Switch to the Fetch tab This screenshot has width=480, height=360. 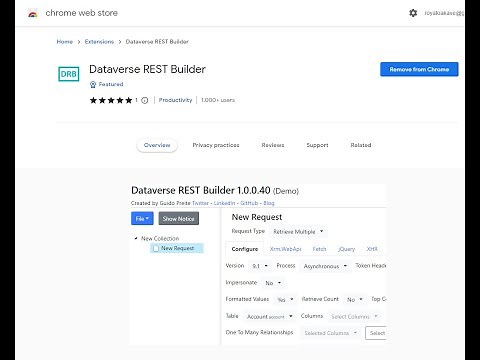[319, 249]
